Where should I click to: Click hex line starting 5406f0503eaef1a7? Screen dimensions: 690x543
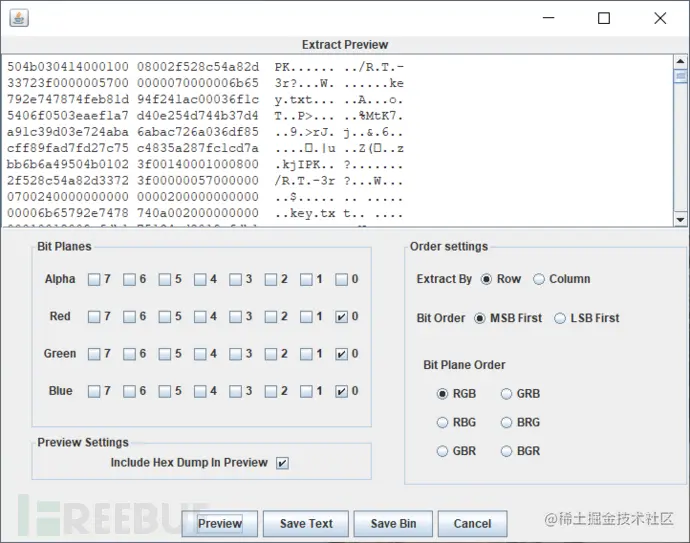(205, 116)
